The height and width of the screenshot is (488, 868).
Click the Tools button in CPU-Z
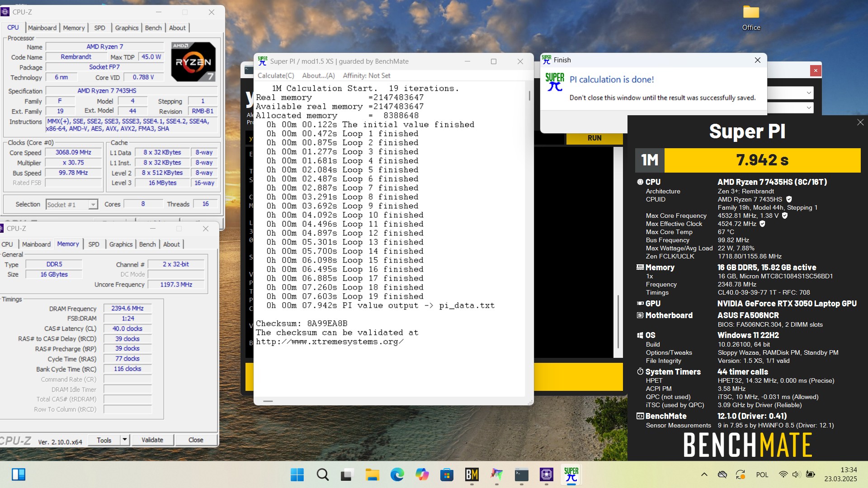104,440
